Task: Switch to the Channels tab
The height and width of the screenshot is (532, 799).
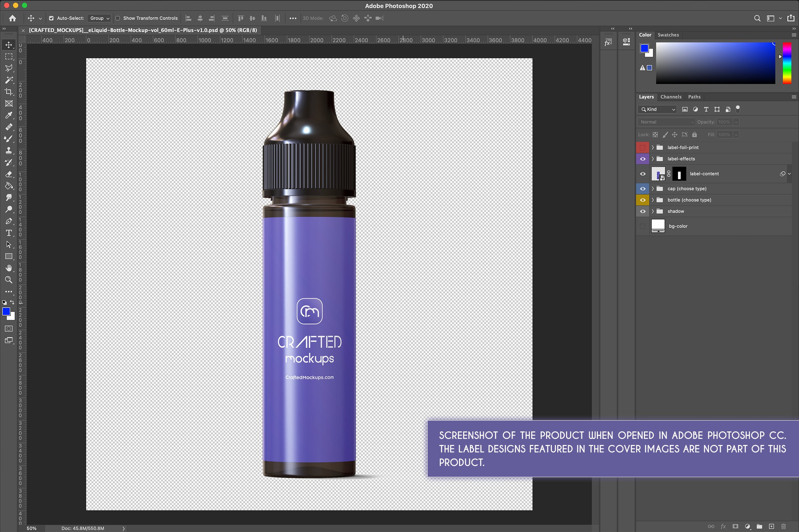Action: tap(671, 97)
